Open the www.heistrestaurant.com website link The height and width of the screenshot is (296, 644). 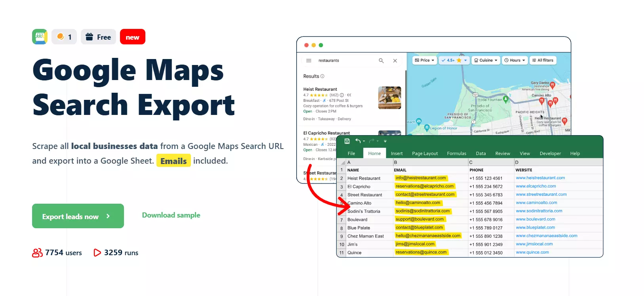tap(540, 178)
